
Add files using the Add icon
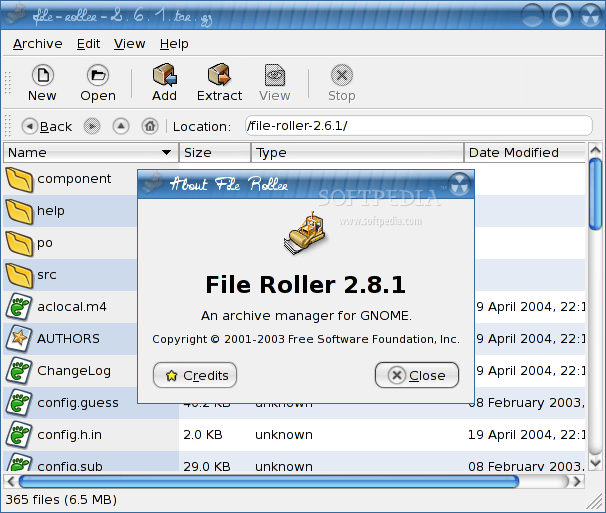point(165,75)
